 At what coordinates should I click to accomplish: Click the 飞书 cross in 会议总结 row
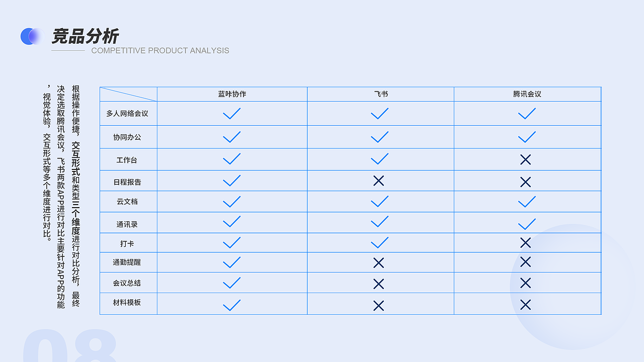point(379,284)
